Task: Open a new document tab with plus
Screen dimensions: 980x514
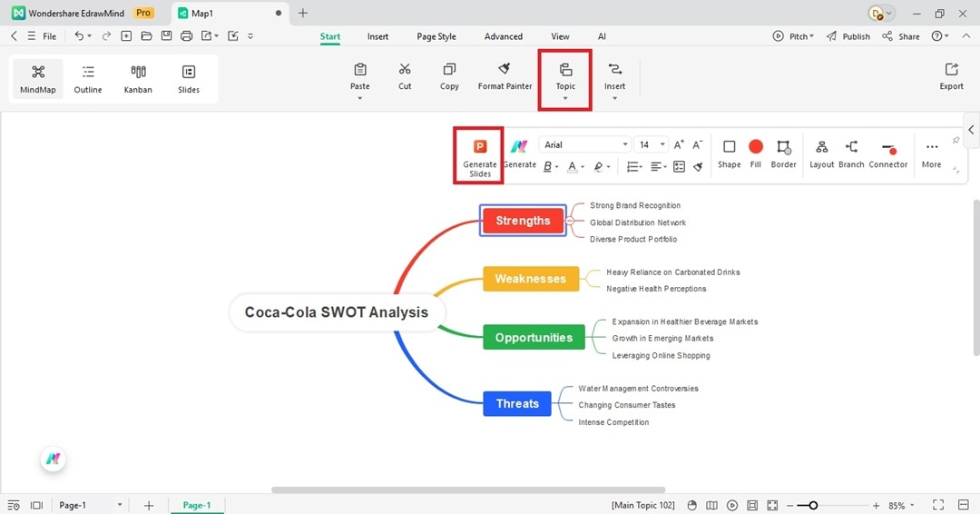Action: tap(303, 13)
